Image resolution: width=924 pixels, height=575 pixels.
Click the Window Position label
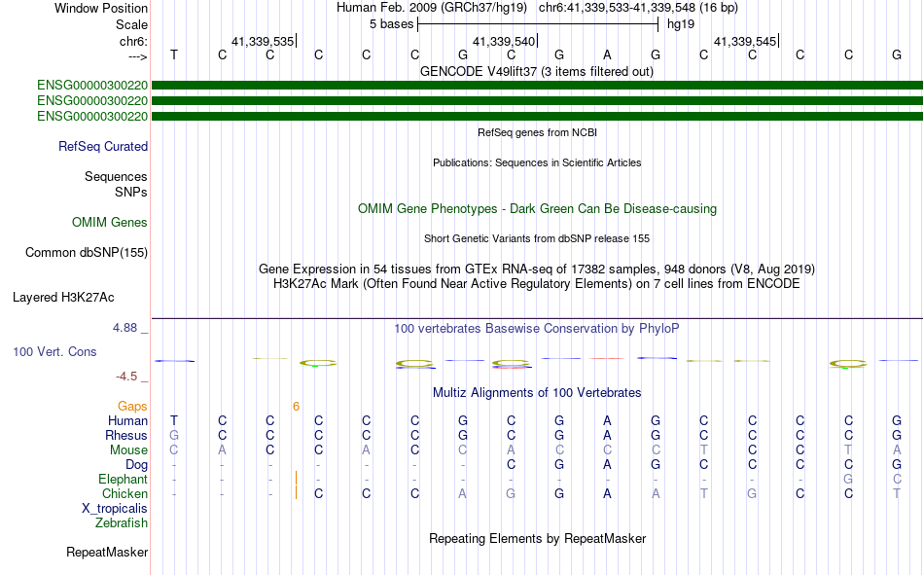point(101,8)
